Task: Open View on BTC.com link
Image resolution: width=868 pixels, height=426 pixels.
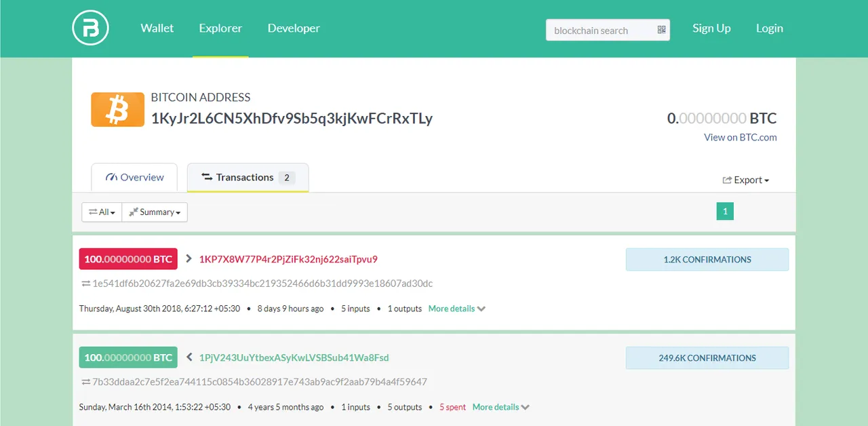Action: [741, 137]
